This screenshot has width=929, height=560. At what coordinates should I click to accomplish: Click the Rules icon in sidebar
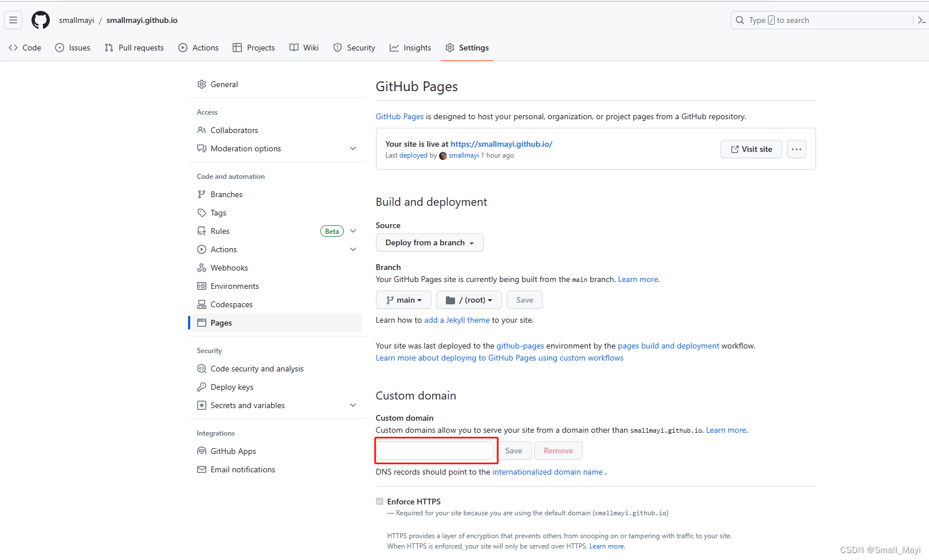pos(202,231)
